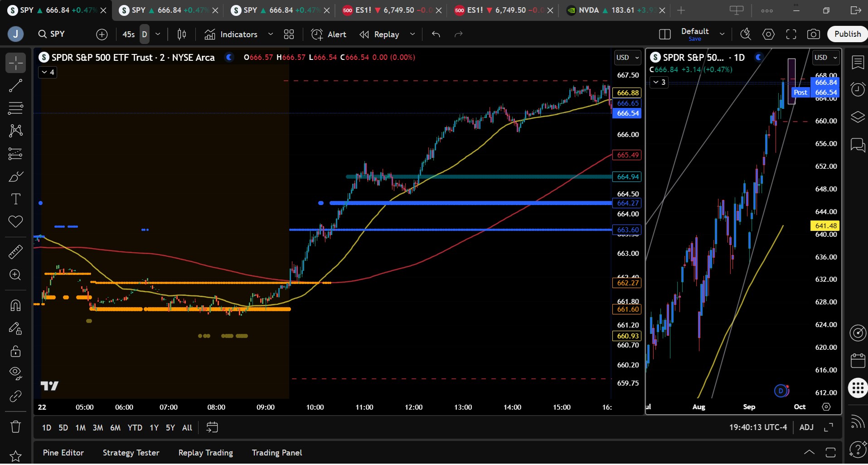Open the link drawings sync tool
Viewport: 868px width, 465px height.
pyautogui.click(x=15, y=396)
